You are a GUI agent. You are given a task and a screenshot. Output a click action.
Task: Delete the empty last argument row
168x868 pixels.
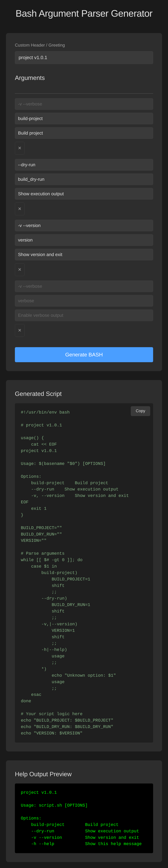coord(20,330)
